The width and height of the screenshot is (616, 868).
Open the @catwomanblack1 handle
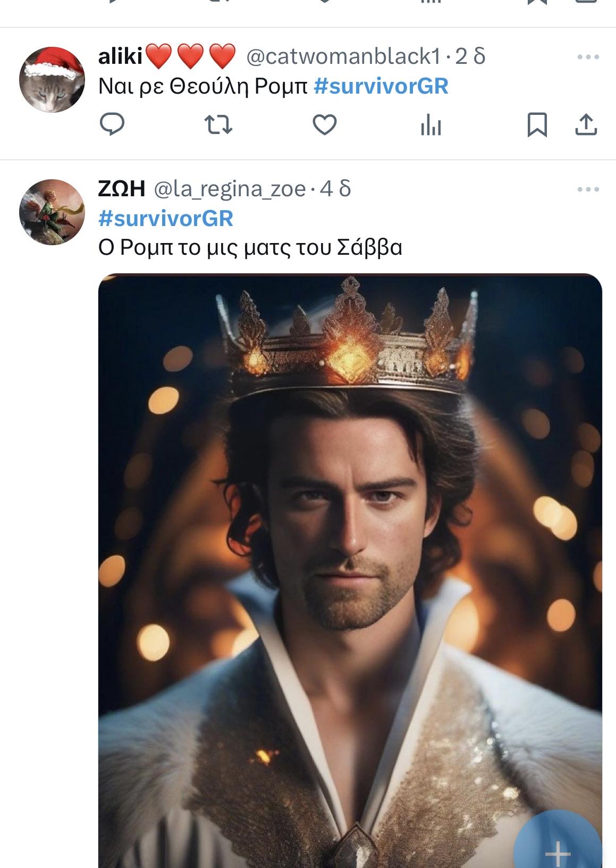tap(343, 56)
